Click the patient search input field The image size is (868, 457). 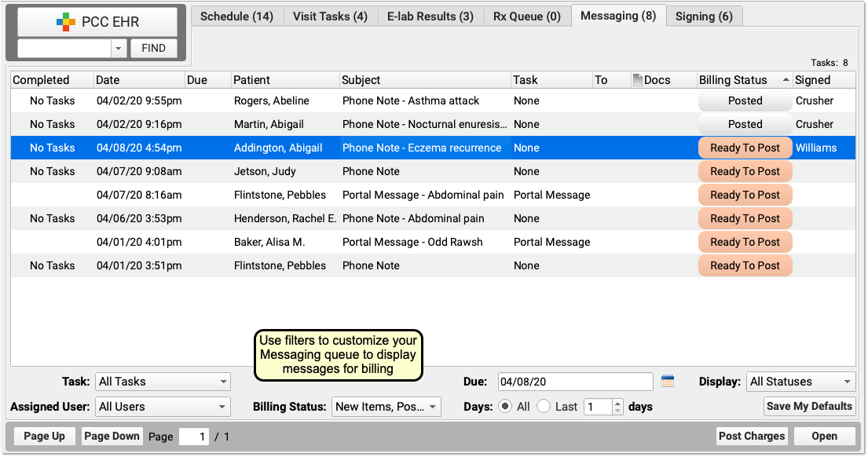click(64, 49)
